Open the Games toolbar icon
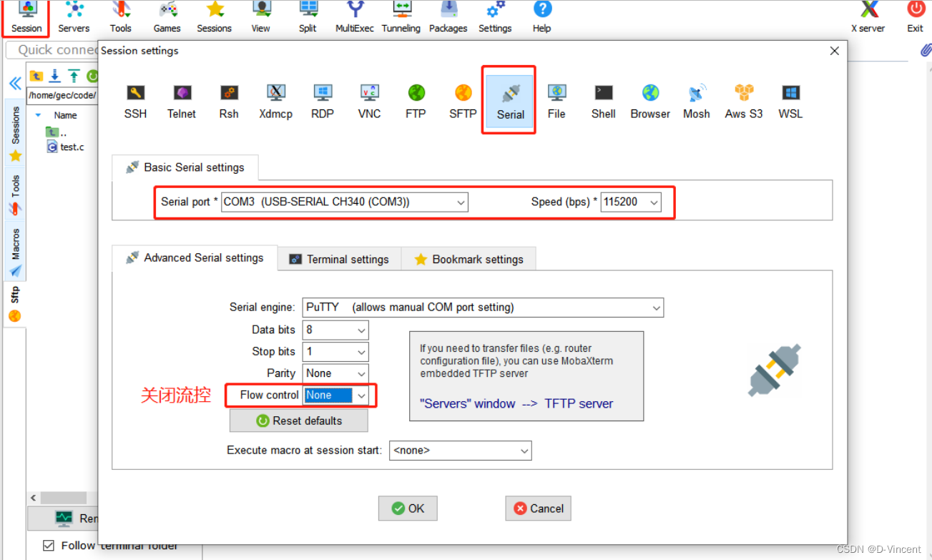Viewport: 932px width, 560px height. [x=167, y=18]
